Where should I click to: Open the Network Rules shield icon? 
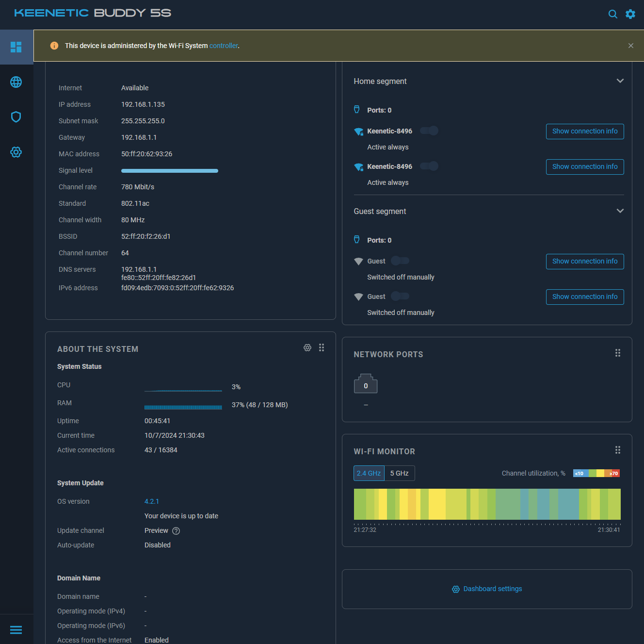point(16,117)
